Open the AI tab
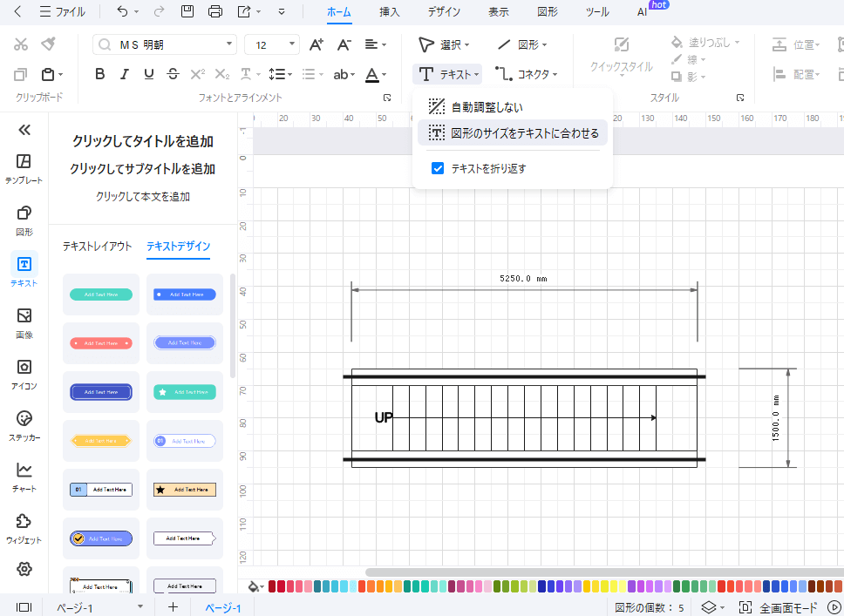The width and height of the screenshot is (844, 616). point(642,12)
